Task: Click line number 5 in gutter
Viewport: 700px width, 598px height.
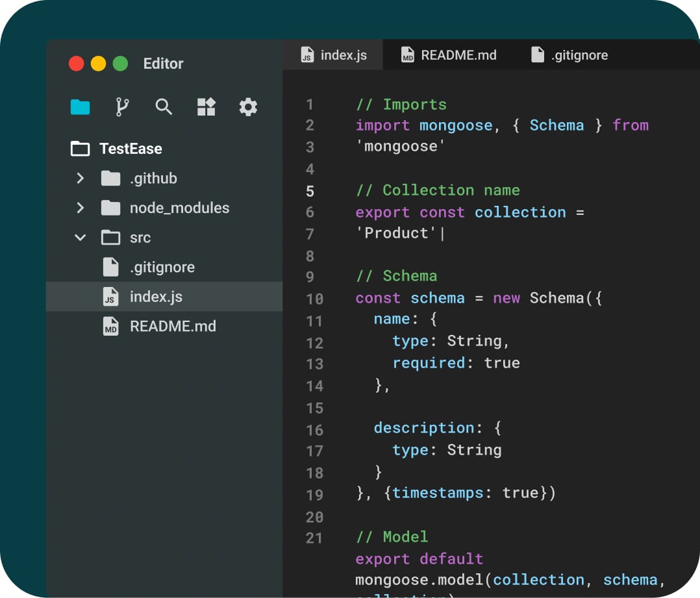Action: coord(310,192)
